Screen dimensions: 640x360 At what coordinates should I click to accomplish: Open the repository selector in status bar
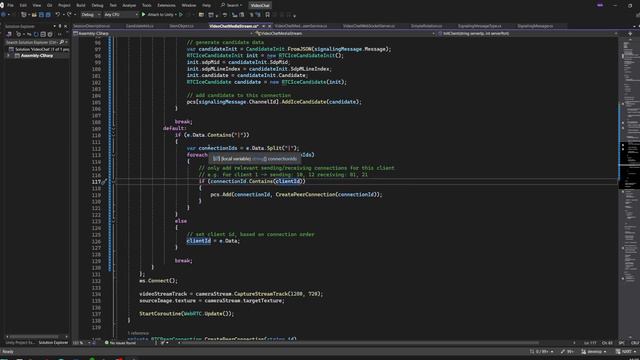[x=627, y=351]
